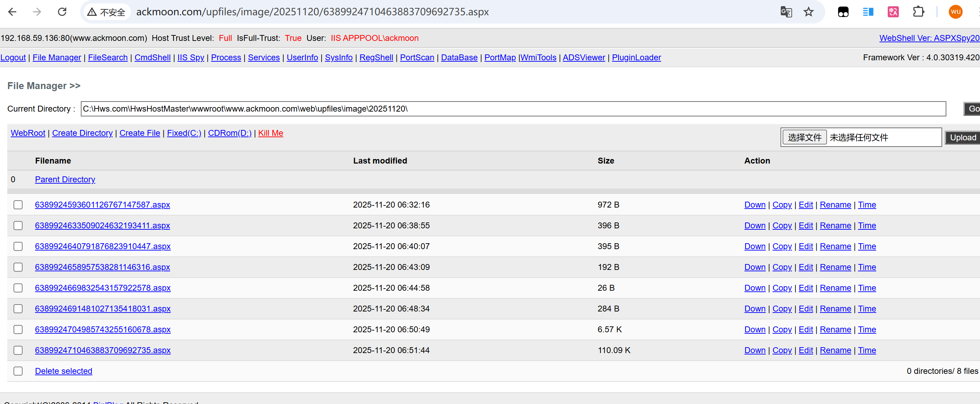Image resolution: width=980 pixels, height=404 pixels.
Task: Open the Parent Directory link
Action: [65, 179]
